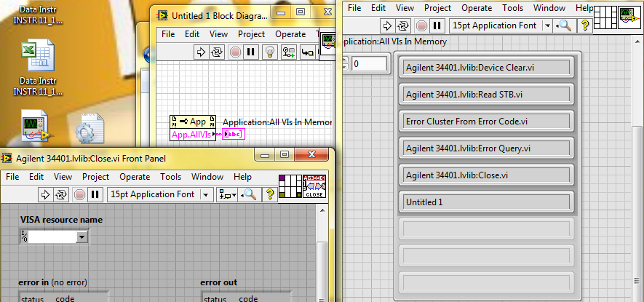Click Pause button in Close.vi Front Panel

pos(95,194)
